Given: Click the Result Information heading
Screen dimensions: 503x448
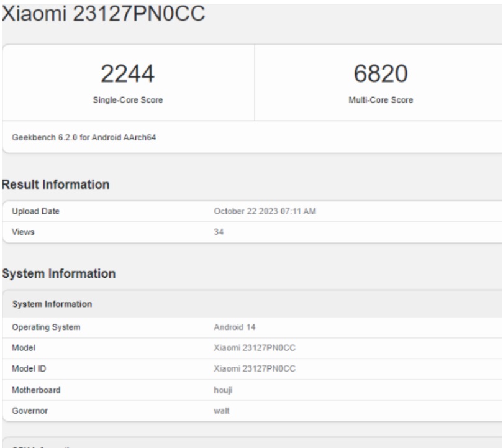Looking at the screenshot, I should [x=56, y=185].
